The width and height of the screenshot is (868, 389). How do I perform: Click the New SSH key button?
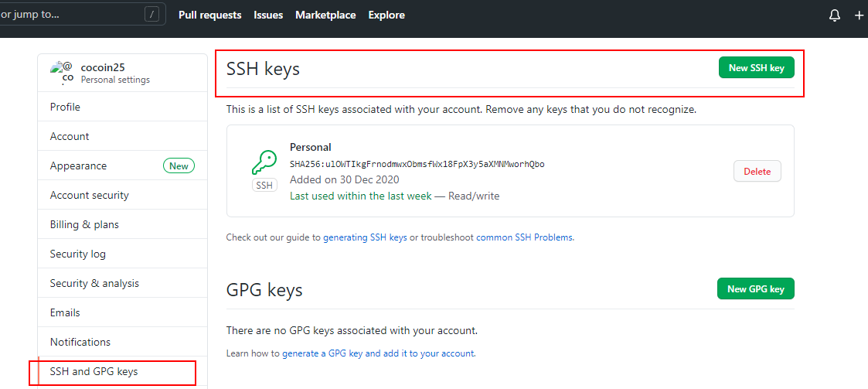point(756,68)
